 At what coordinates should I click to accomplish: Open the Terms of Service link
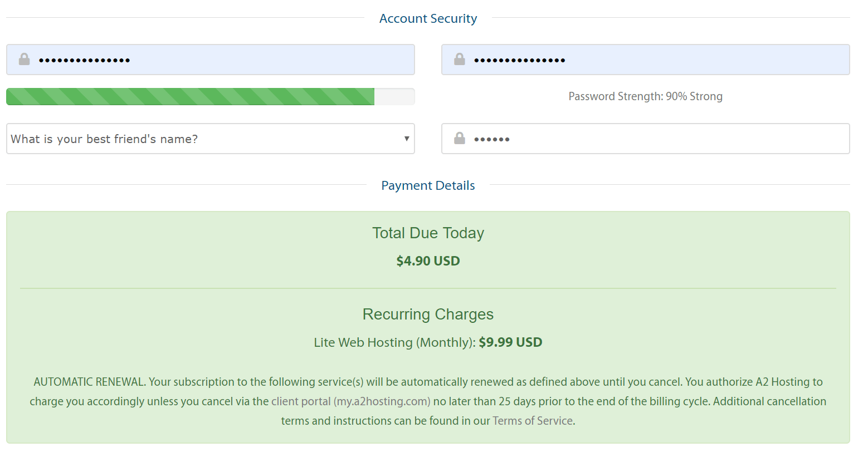533,421
